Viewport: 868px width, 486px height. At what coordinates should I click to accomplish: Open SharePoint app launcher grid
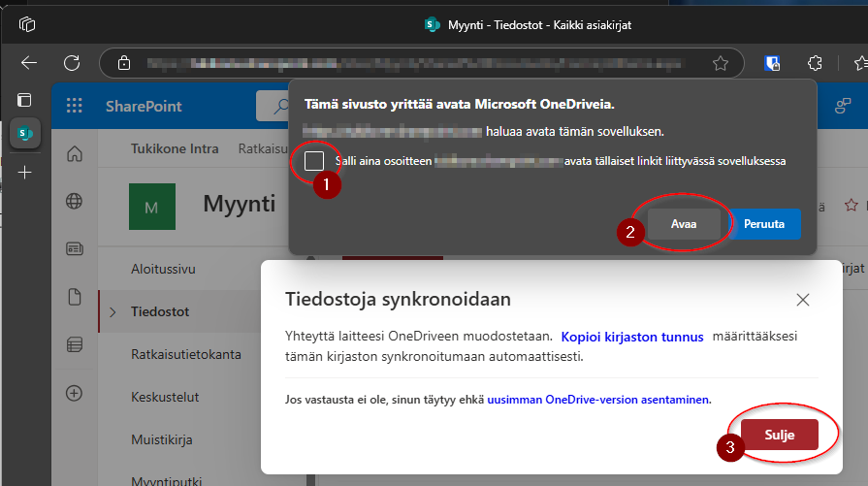coord(74,106)
